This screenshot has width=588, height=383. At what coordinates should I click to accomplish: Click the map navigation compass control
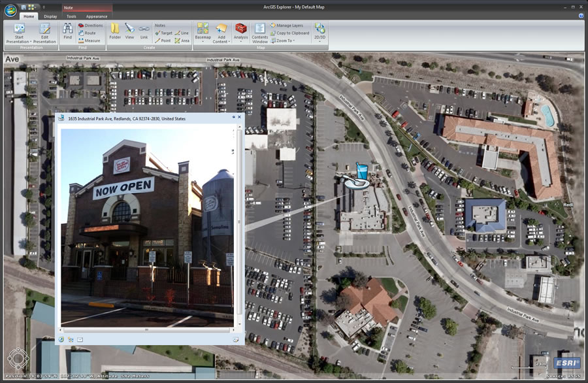[18, 359]
